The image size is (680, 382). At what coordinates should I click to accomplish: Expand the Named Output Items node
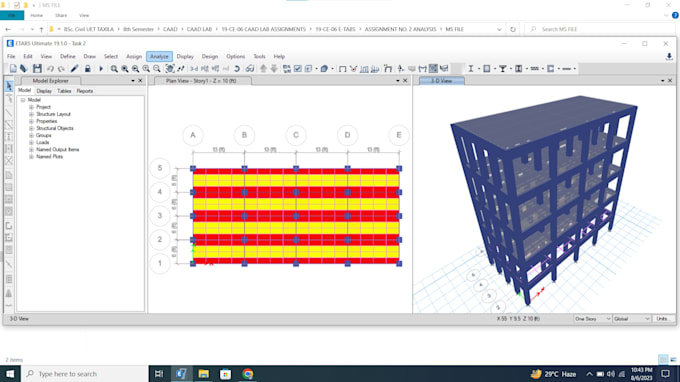[x=31, y=150]
